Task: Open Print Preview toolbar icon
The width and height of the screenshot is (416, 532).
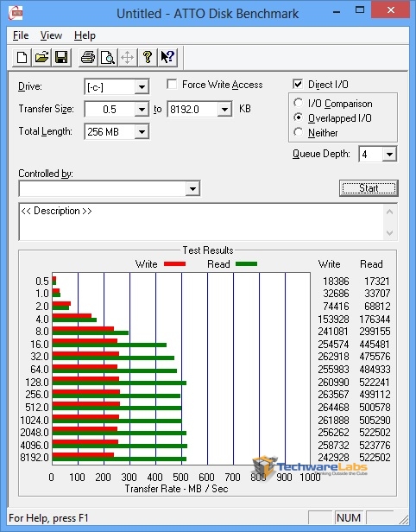Action: 108,57
